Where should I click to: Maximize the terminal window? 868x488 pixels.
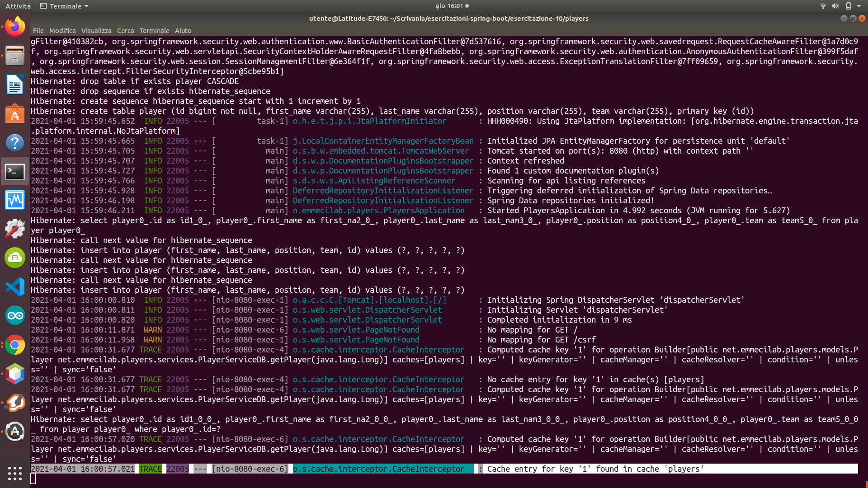click(x=853, y=19)
